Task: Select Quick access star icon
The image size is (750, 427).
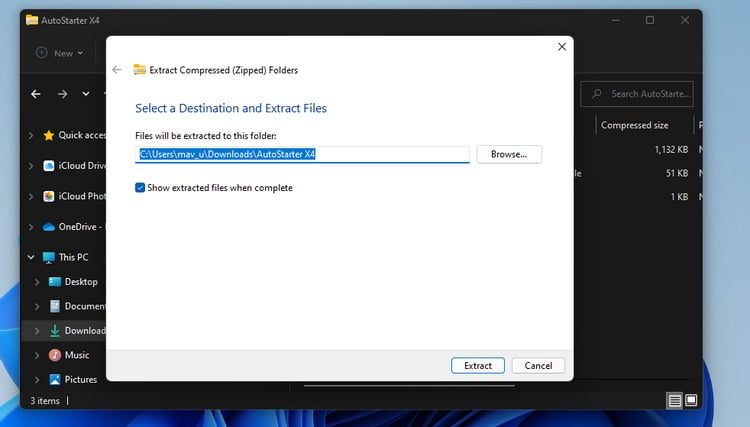Action: [48, 135]
